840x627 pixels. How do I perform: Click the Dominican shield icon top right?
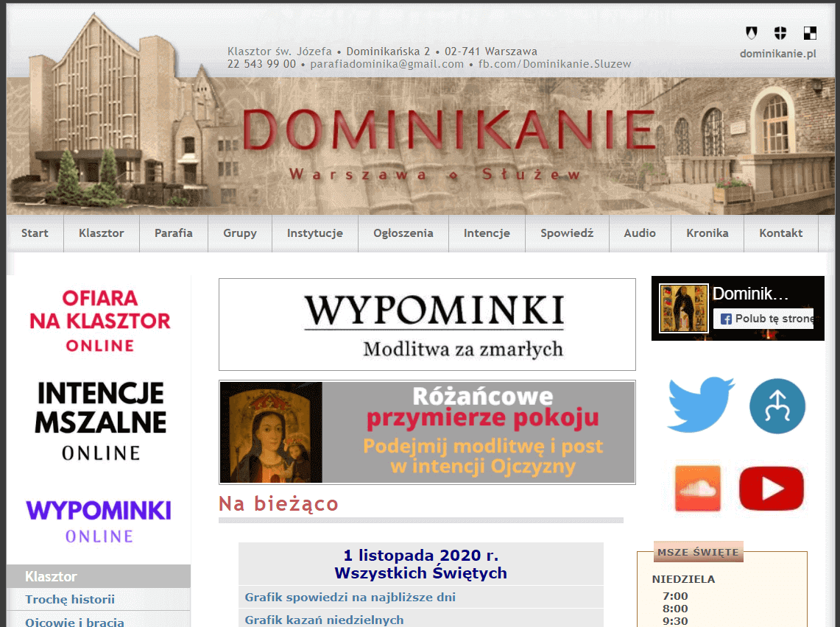pos(751,32)
